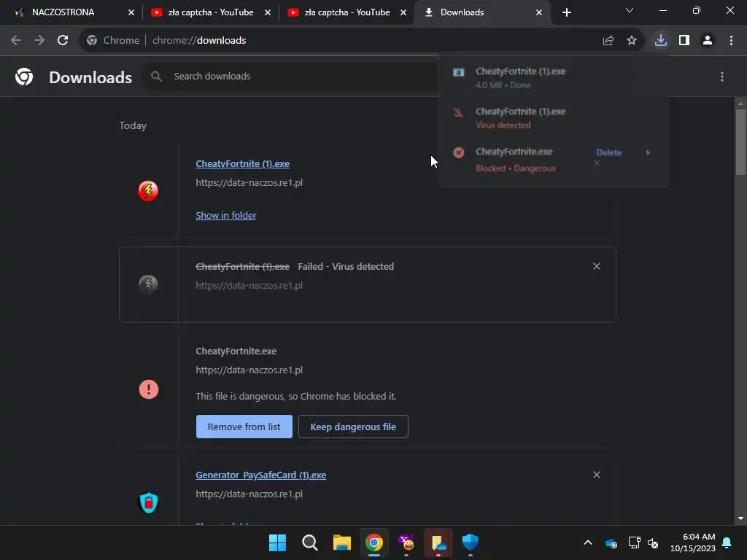Switch to the second zła captcha YouTube tab
The image size is (747, 560).
(347, 12)
